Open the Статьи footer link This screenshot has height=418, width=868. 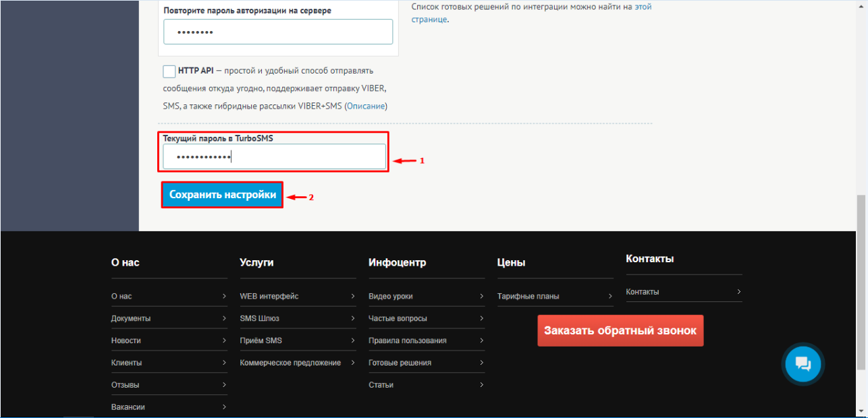381,385
